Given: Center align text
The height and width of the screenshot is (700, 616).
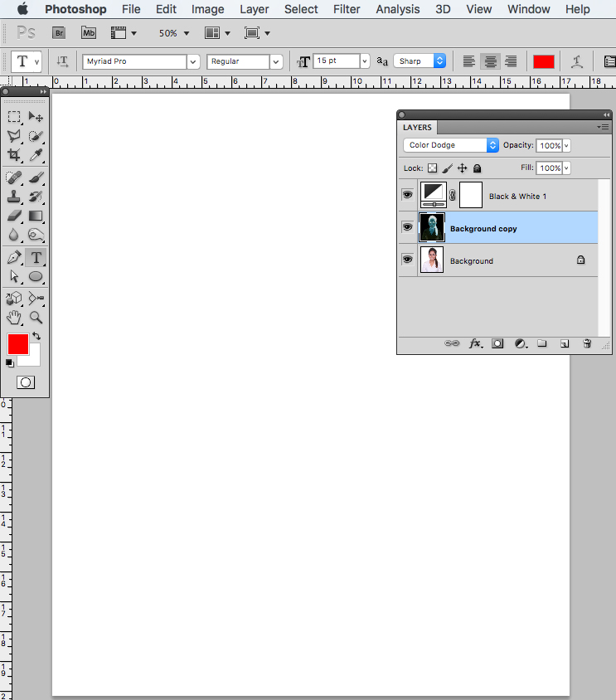Looking at the screenshot, I should click(x=490, y=61).
